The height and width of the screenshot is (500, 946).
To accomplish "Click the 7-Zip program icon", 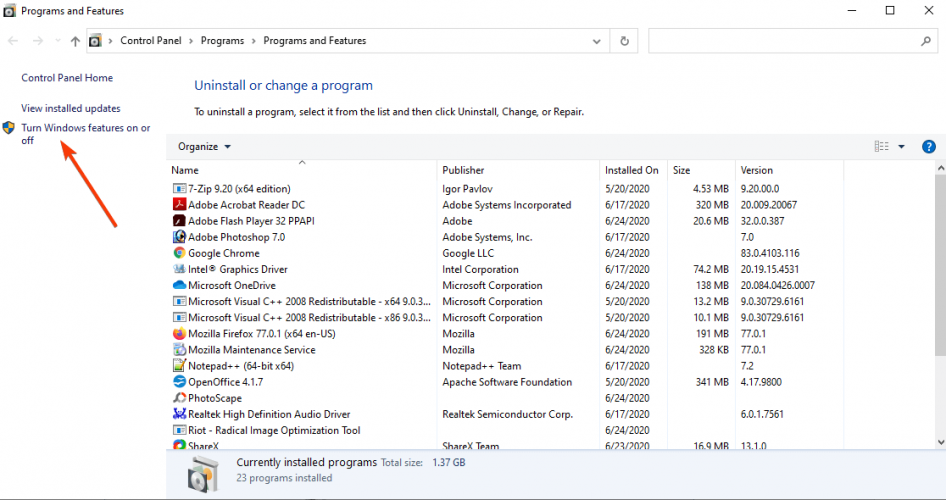I will 179,189.
